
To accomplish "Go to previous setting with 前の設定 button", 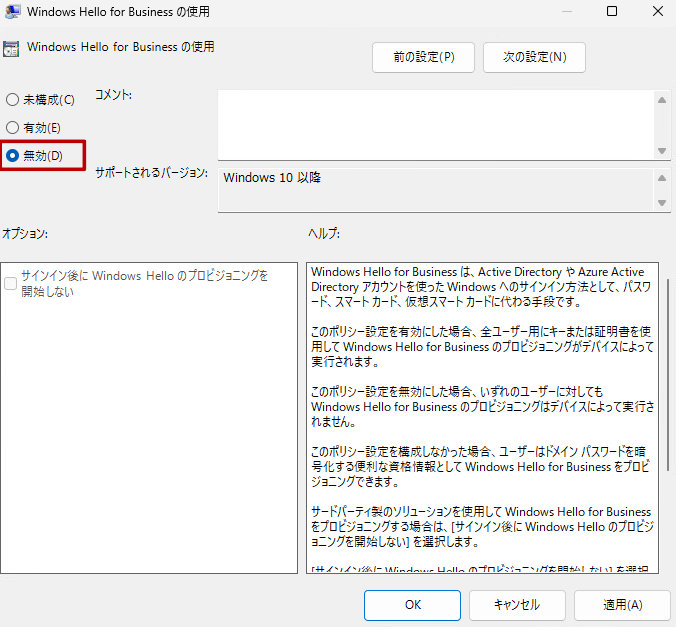I will (423, 57).
